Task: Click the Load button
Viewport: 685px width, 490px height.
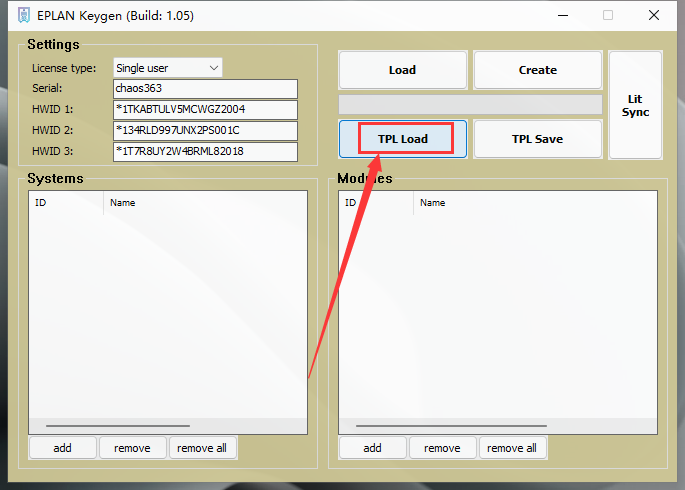Action: (403, 70)
